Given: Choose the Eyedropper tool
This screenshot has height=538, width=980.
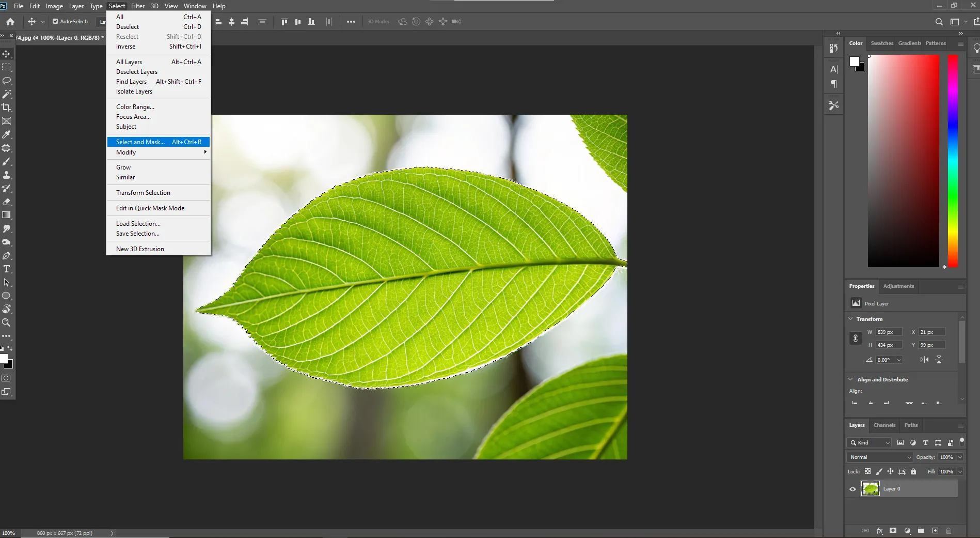Looking at the screenshot, I should [7, 135].
